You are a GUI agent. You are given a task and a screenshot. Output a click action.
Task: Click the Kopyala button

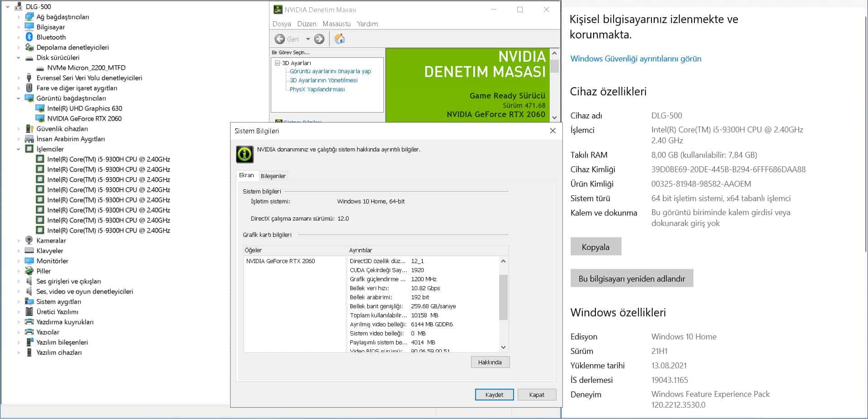click(x=596, y=247)
